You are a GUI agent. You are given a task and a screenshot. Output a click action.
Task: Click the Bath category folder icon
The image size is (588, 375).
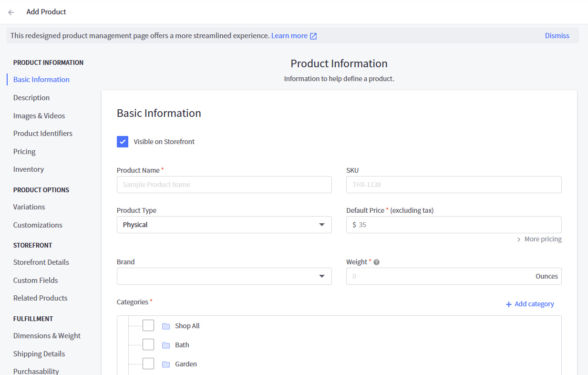(x=165, y=344)
